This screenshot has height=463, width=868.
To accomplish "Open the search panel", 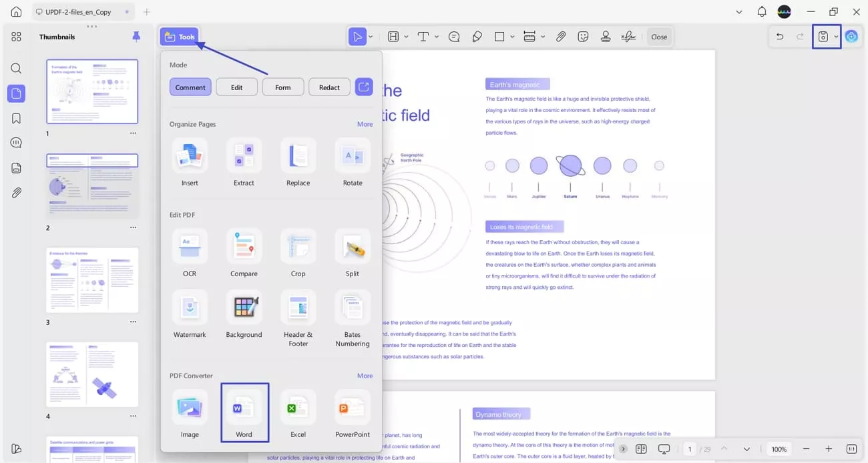I will (16, 68).
